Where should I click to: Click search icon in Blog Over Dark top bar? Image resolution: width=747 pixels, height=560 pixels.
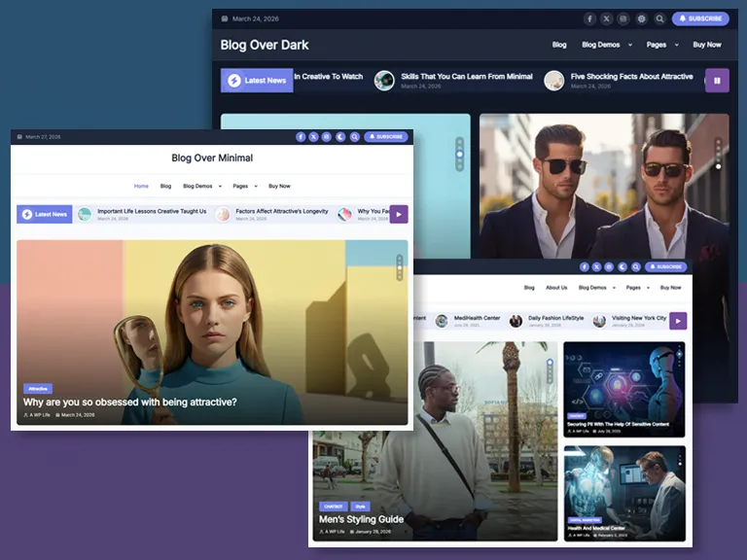tap(659, 18)
